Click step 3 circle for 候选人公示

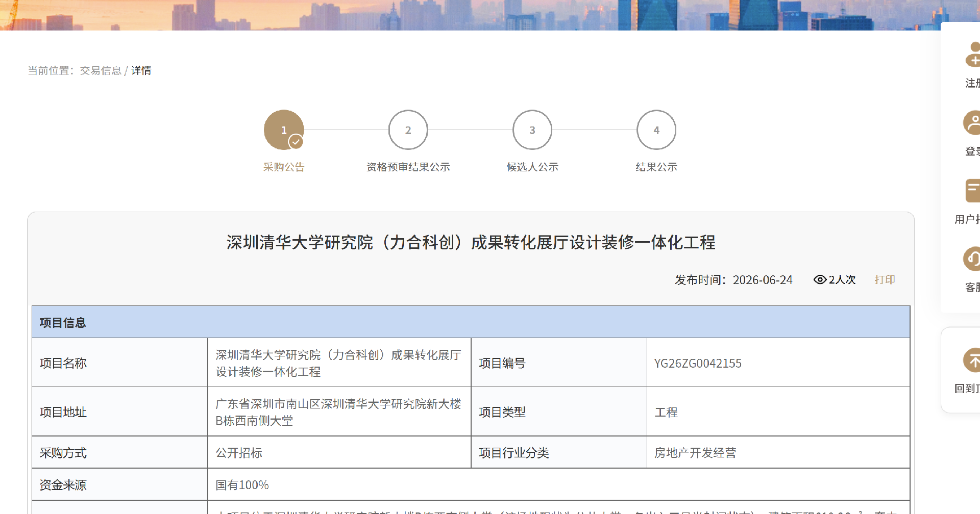[532, 130]
